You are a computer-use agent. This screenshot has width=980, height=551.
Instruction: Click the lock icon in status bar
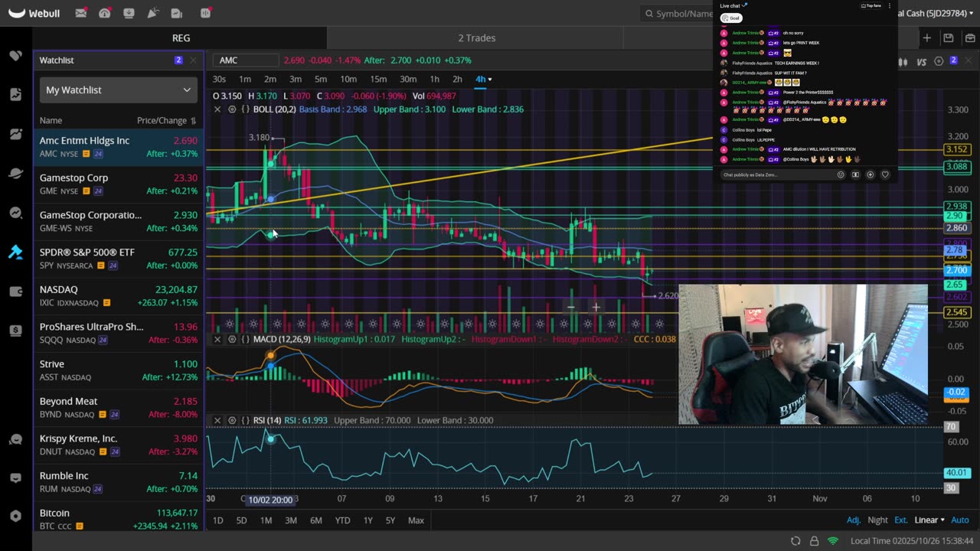(x=814, y=541)
